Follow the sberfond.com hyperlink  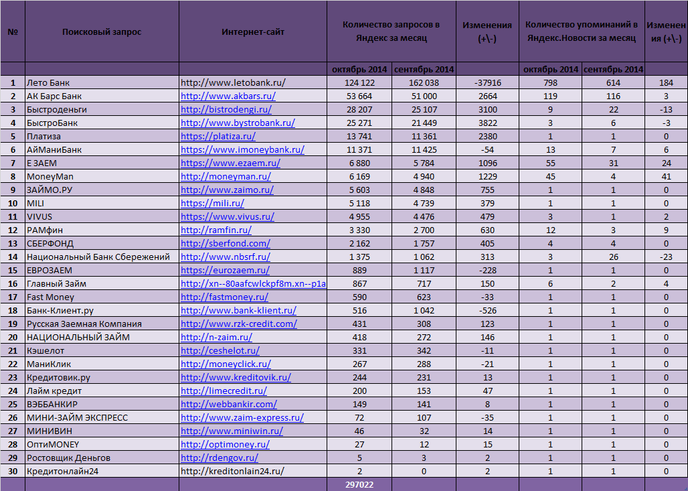point(225,244)
